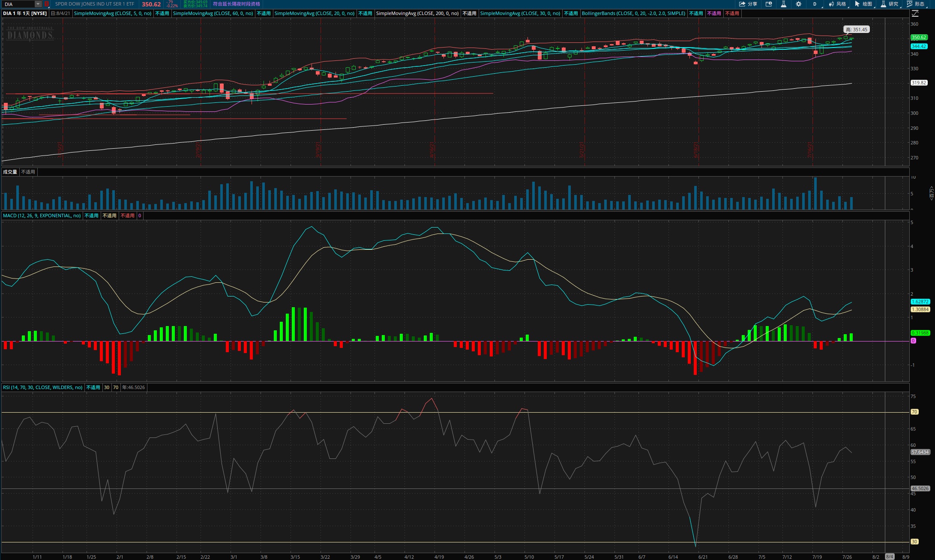
Task: Click the 350.62 green price bubble on axis
Action: (918, 37)
